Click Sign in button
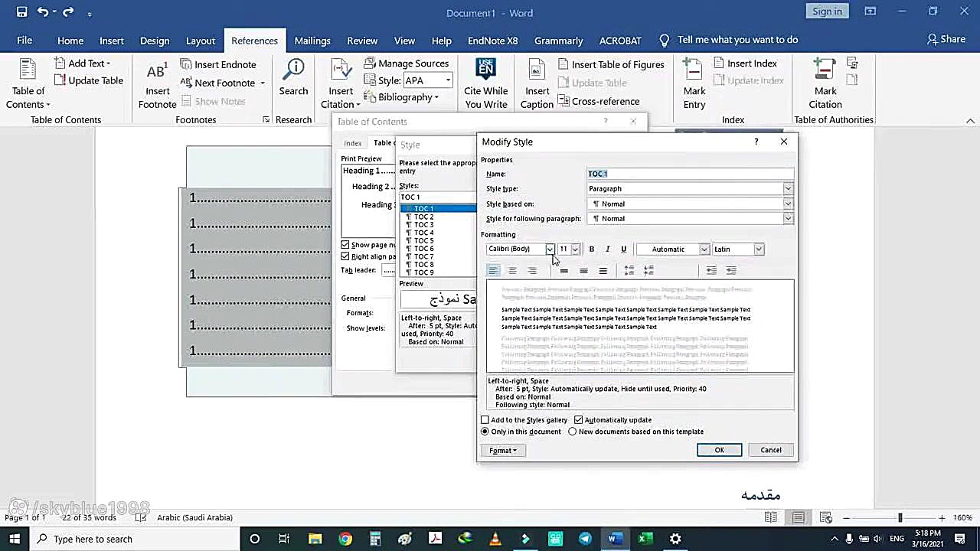Screen dimensions: 980x551 tap(827, 11)
